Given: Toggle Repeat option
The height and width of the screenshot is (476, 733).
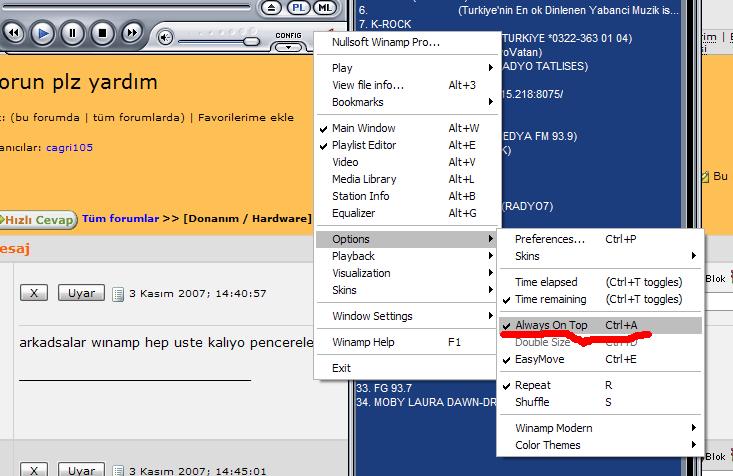Looking at the screenshot, I should tap(601, 385).
